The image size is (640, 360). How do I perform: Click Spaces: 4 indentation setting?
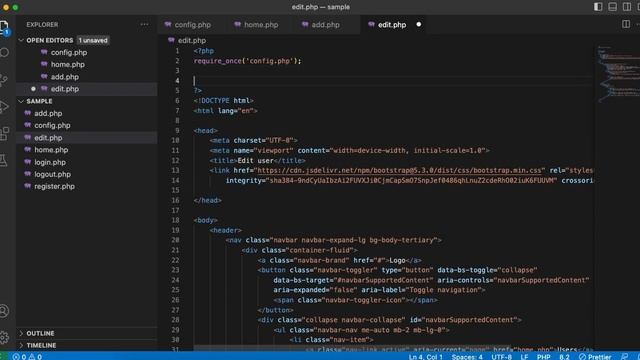point(467,356)
